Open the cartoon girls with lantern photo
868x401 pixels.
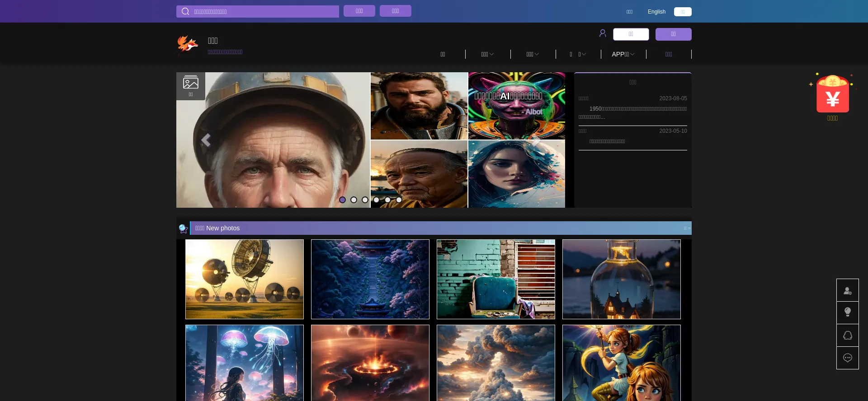622,363
